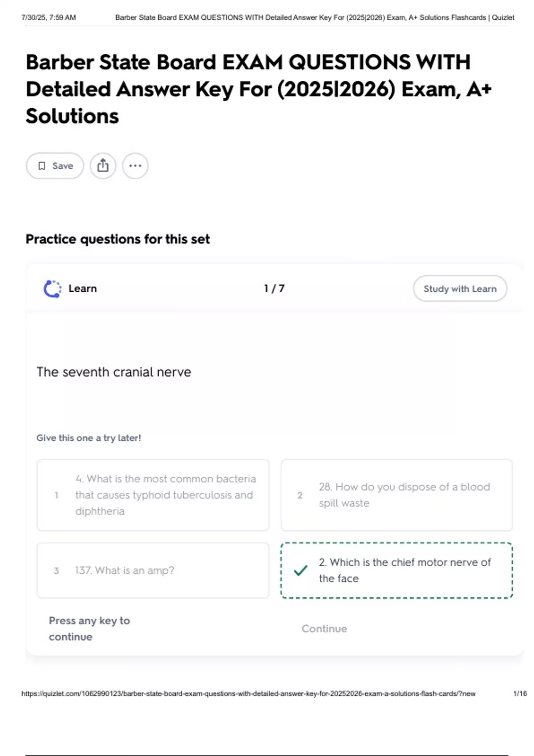
Task: Select answer 1 about common bacteria
Action: tap(153, 495)
